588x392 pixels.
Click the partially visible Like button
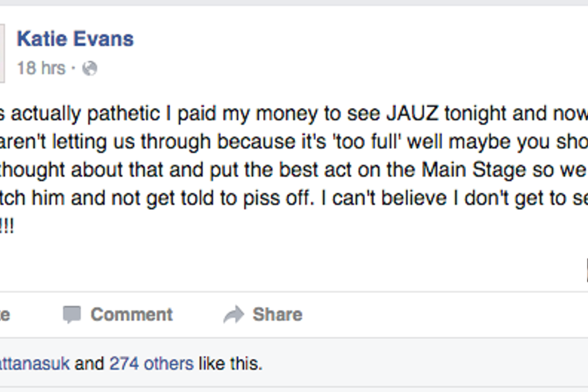coord(4,315)
